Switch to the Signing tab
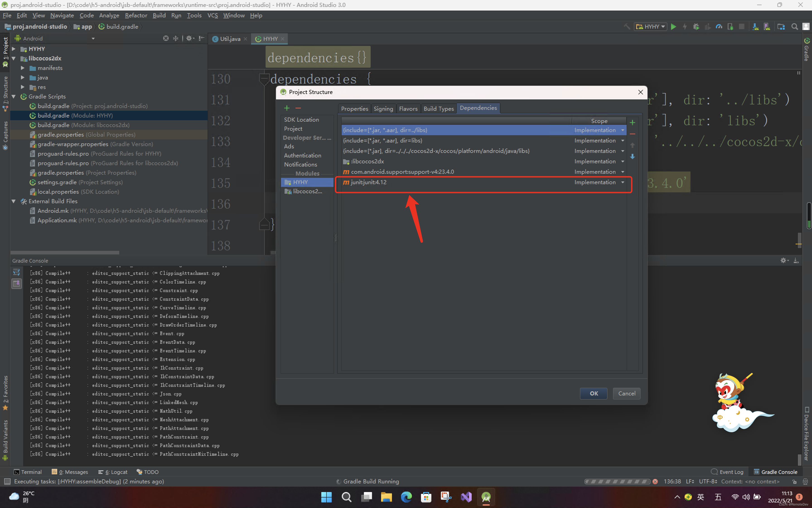This screenshot has height=508, width=812. click(x=383, y=109)
